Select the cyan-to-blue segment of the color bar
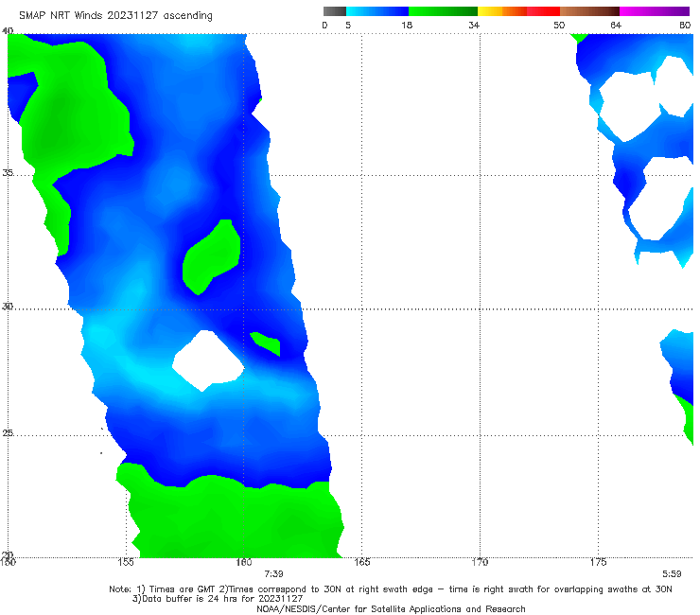The image size is (700, 615). click(377, 11)
